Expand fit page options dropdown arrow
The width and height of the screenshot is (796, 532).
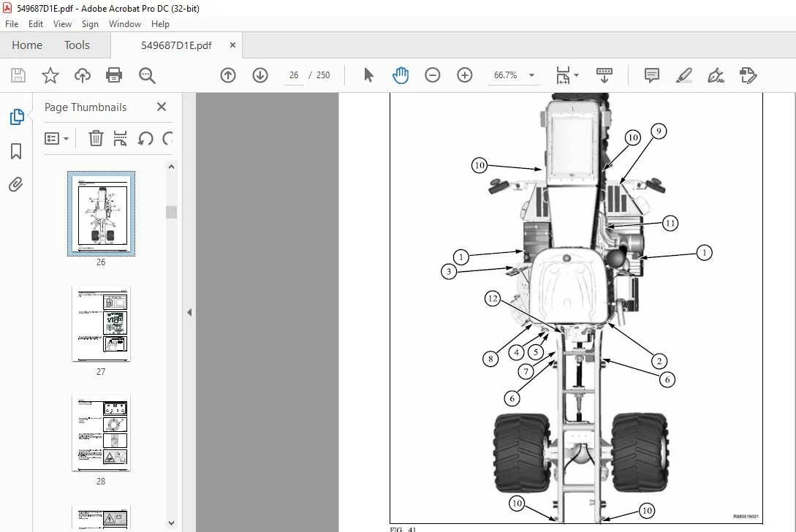[576, 75]
